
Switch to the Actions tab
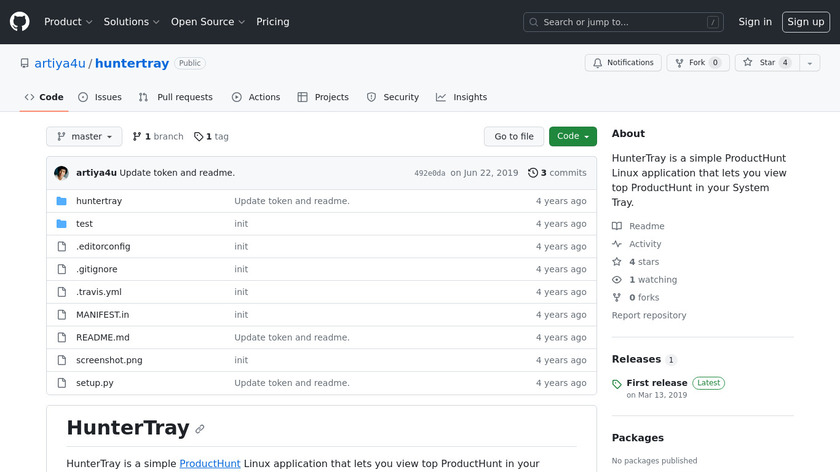coord(256,97)
